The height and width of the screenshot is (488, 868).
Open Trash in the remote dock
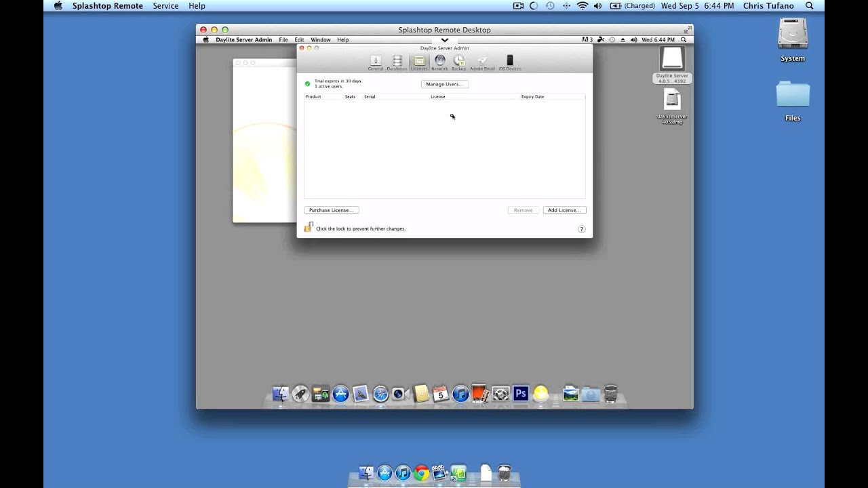[610, 394]
